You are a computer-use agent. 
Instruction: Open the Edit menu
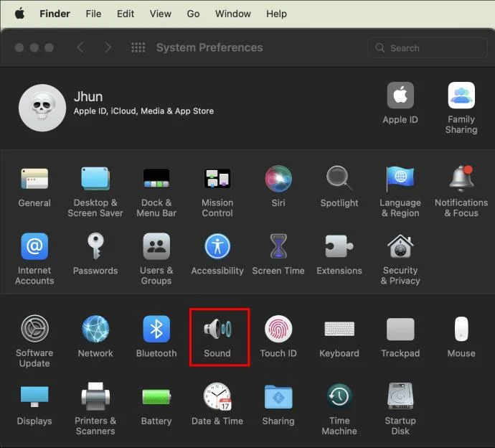126,14
